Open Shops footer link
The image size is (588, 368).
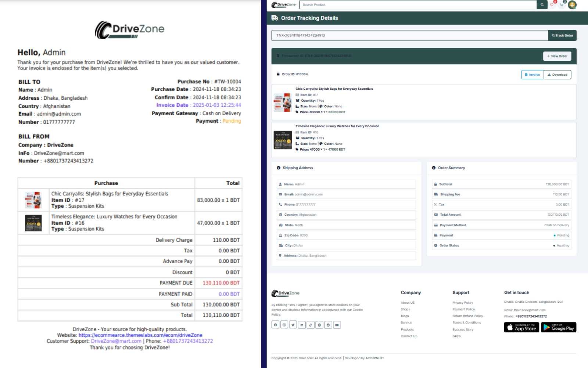(405, 309)
